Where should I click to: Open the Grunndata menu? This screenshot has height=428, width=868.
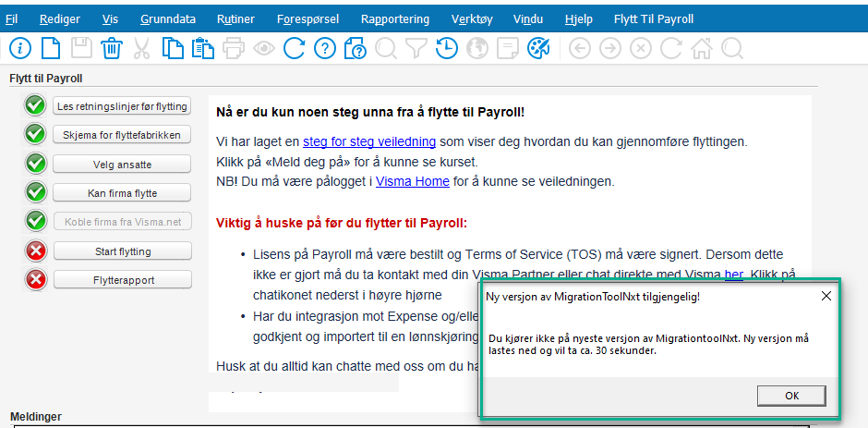pos(168,19)
